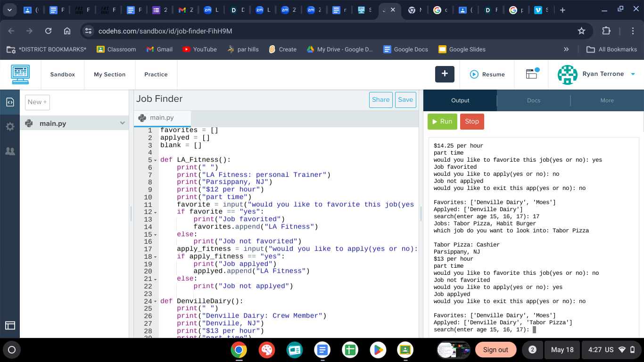
Task: Open the browser extensions puzzle icon
Action: [x=606, y=31]
